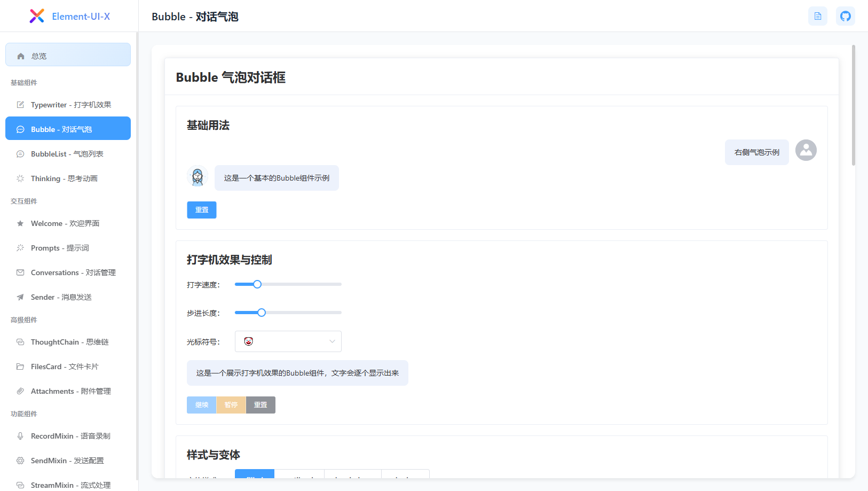The height and width of the screenshot is (491, 868).
Task: Open the GitHub repository icon
Action: pyautogui.click(x=845, y=16)
